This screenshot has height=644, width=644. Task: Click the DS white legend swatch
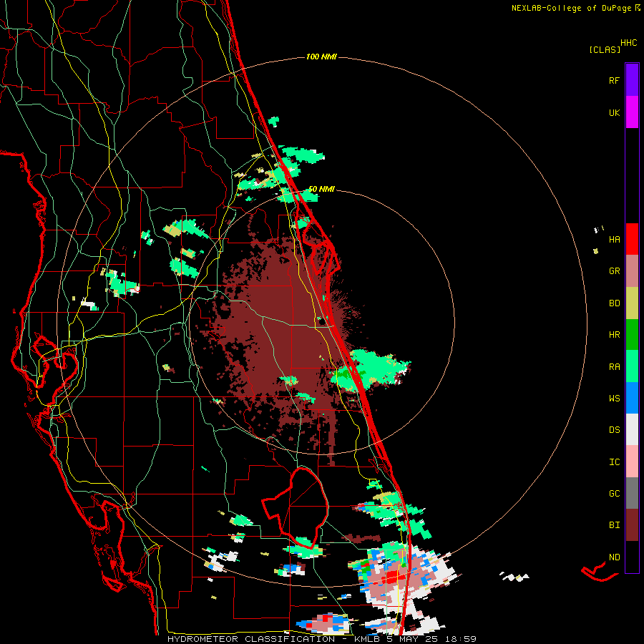click(632, 429)
